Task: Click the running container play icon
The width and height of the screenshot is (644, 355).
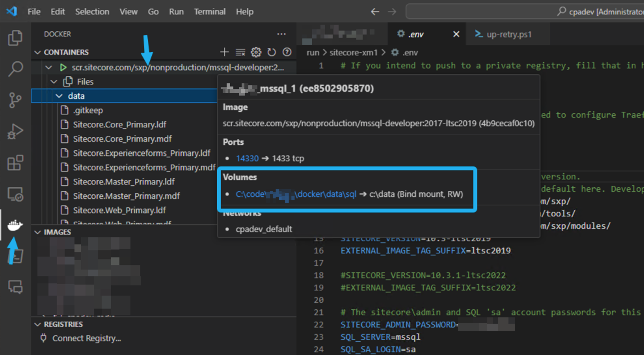Action: point(63,68)
